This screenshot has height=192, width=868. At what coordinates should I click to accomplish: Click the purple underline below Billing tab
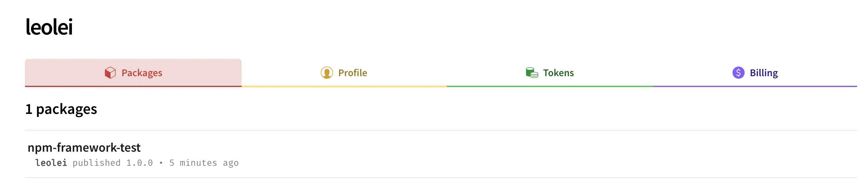coord(755,86)
